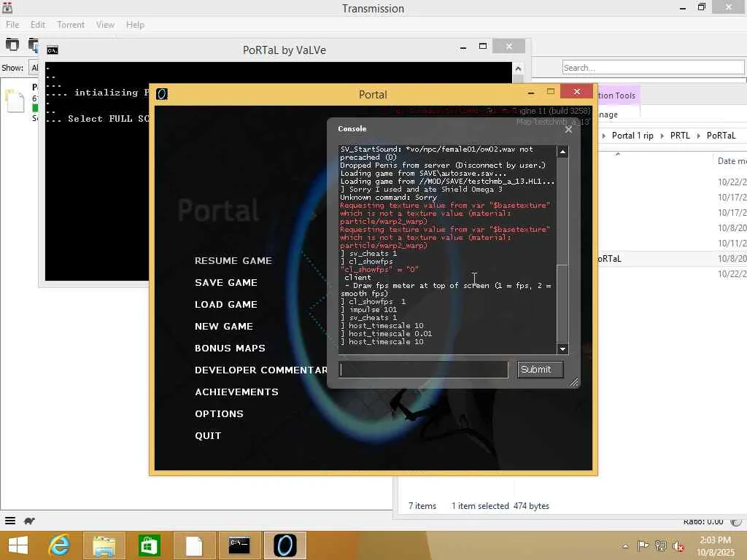This screenshot has height=560, width=747.
Task: Open Transmission options hamburger icon
Action: 10,521
